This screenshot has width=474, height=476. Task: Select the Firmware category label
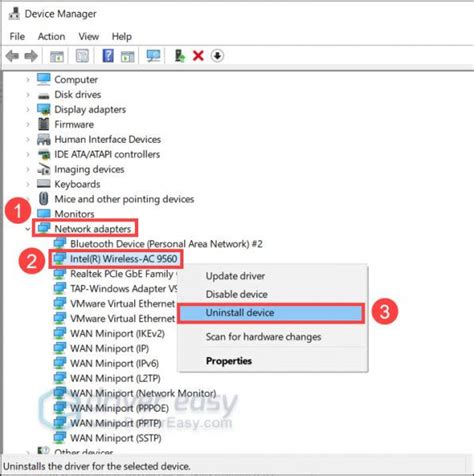click(x=74, y=124)
